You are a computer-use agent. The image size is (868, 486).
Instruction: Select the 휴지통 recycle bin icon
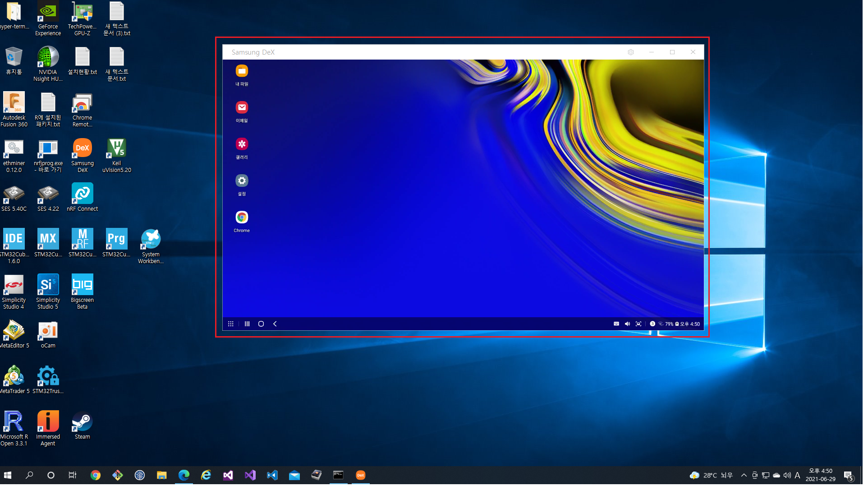(14, 61)
